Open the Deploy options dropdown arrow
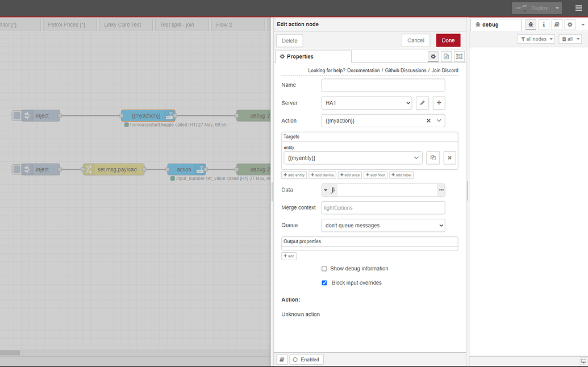This screenshot has width=588, height=367. pos(557,8)
